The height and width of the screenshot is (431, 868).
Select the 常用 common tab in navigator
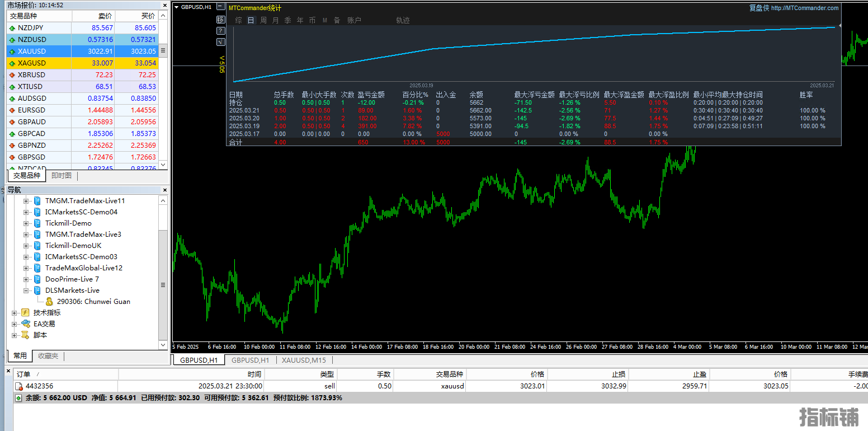pyautogui.click(x=20, y=356)
